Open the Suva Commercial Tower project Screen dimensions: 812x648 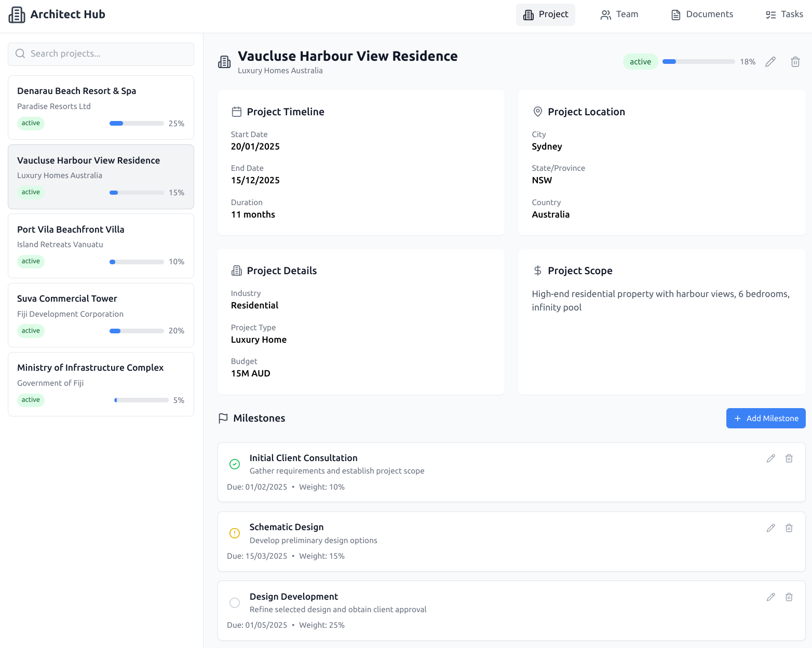pos(101,315)
